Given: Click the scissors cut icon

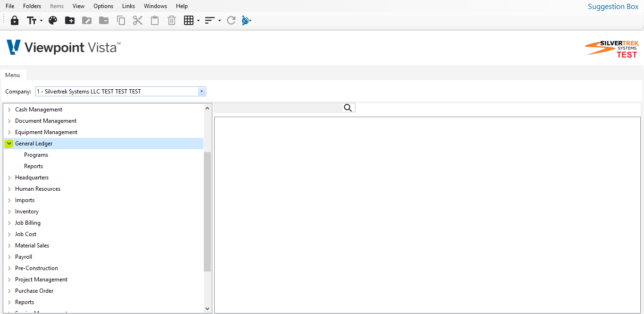Looking at the screenshot, I should pos(138,20).
